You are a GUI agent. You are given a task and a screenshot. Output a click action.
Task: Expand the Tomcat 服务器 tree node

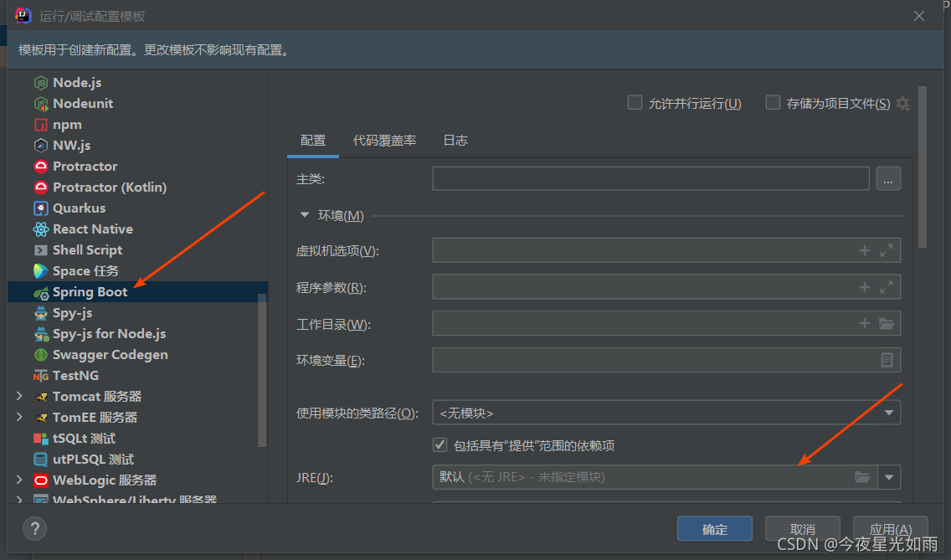(19, 396)
